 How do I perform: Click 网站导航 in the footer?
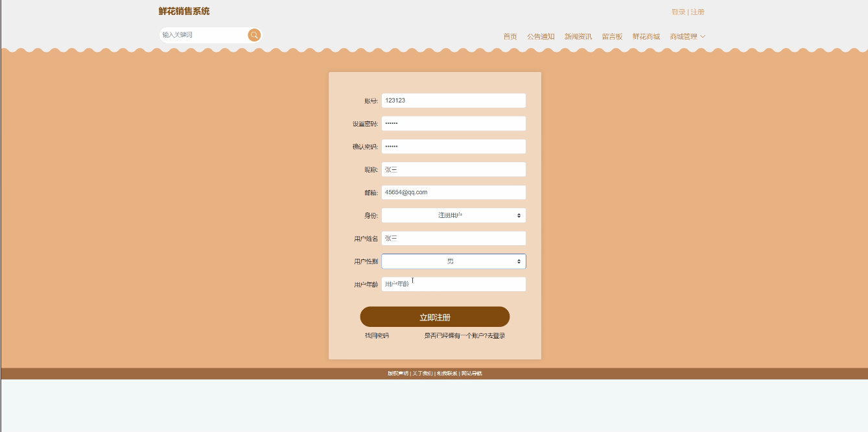[x=471, y=374]
